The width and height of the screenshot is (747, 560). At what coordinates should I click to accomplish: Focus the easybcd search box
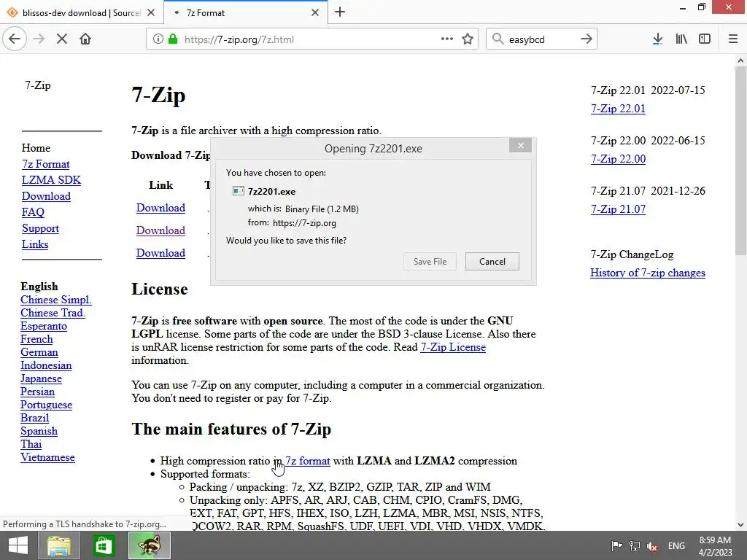tap(541, 39)
